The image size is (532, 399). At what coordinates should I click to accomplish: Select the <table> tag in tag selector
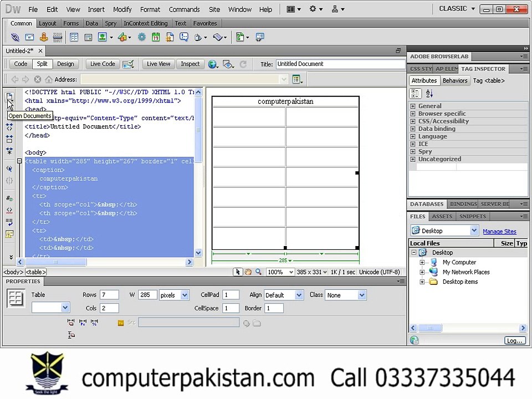[x=35, y=272]
